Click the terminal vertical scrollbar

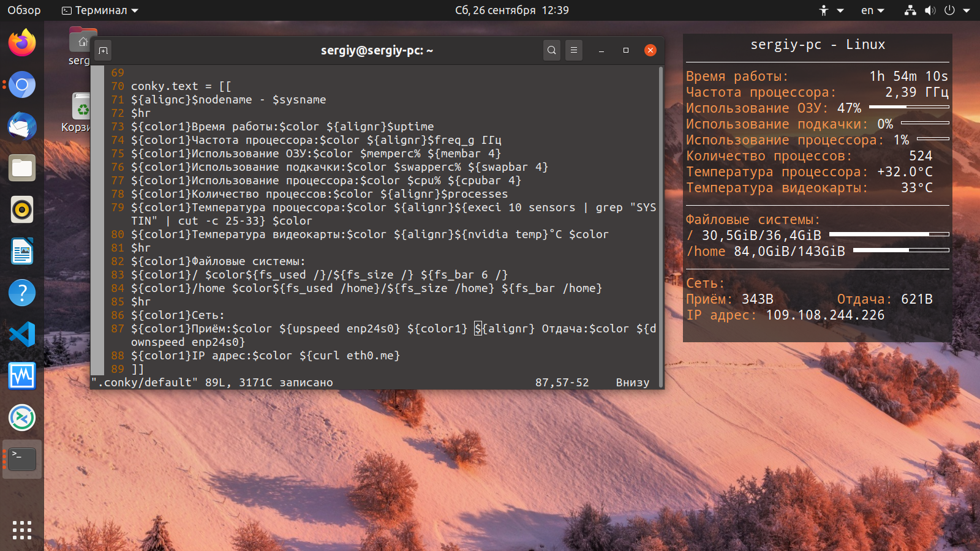coord(661,225)
